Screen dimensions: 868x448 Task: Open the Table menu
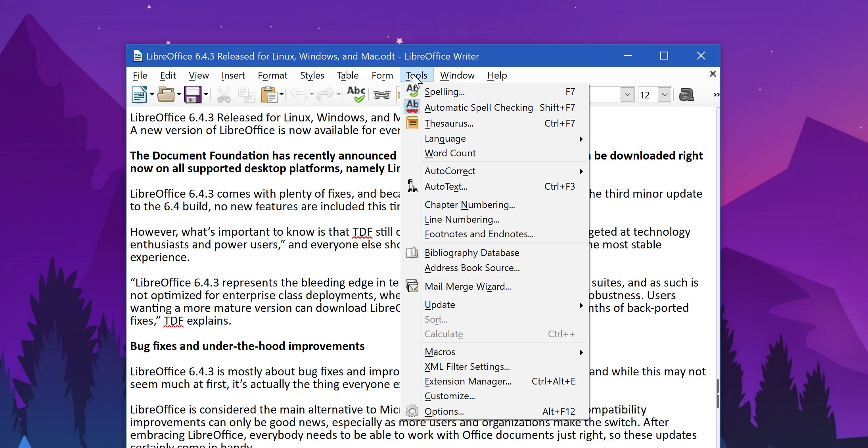pyautogui.click(x=347, y=75)
